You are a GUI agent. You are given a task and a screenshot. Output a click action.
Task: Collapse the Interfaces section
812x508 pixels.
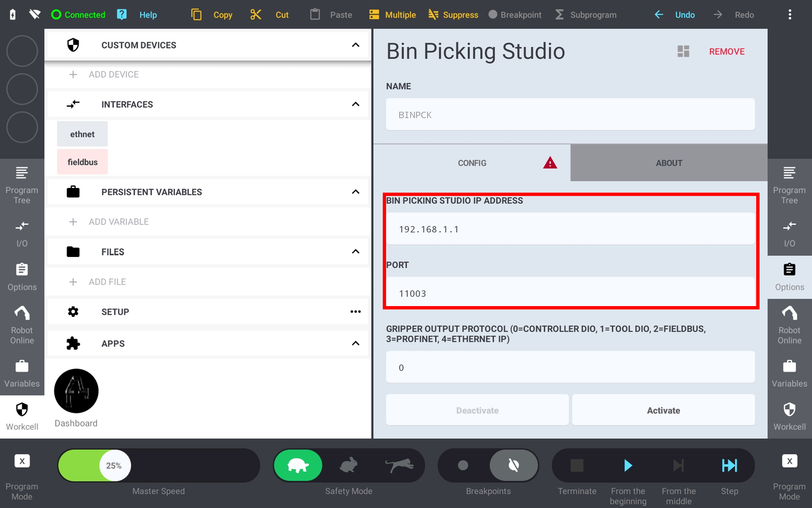(356, 104)
